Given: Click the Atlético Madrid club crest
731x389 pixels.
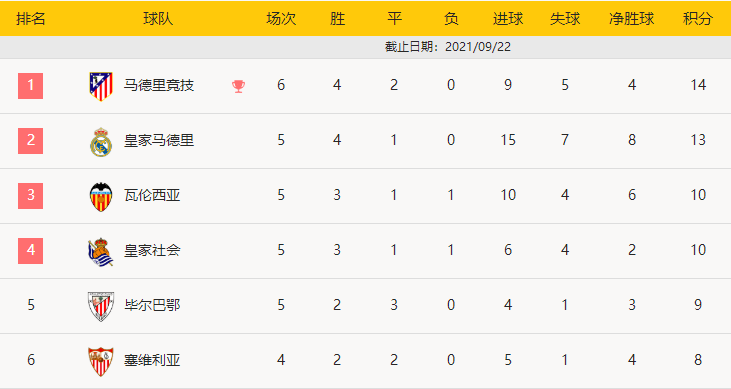Looking at the screenshot, I should pos(101,86).
